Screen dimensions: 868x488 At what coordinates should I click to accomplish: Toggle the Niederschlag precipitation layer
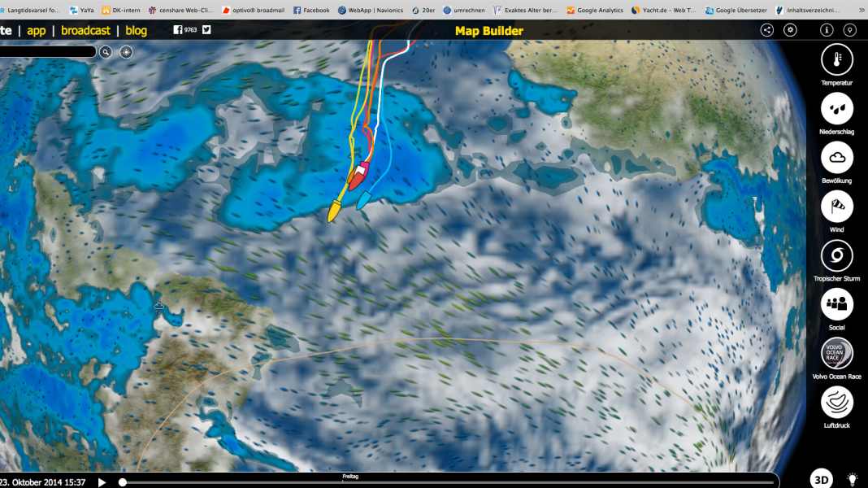836,108
